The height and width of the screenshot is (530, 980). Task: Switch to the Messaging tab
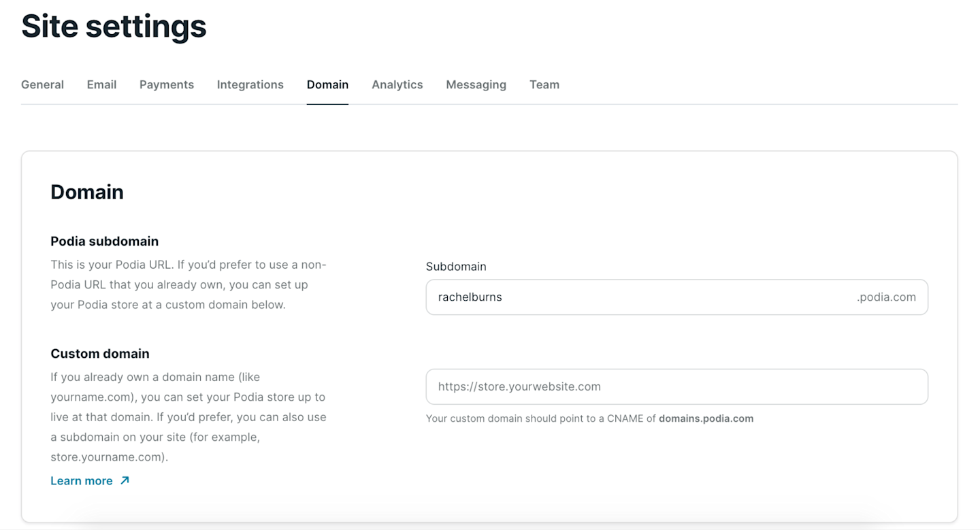[476, 84]
